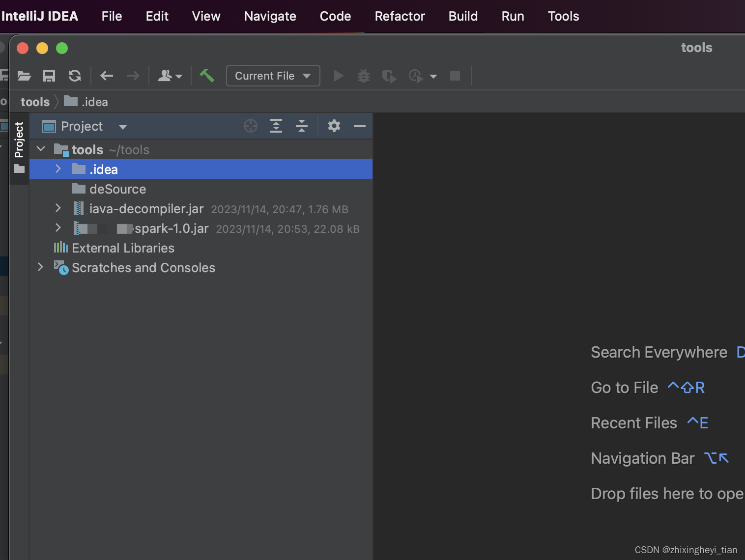Open the File menu
Image resolution: width=745 pixels, height=560 pixels.
pos(112,16)
